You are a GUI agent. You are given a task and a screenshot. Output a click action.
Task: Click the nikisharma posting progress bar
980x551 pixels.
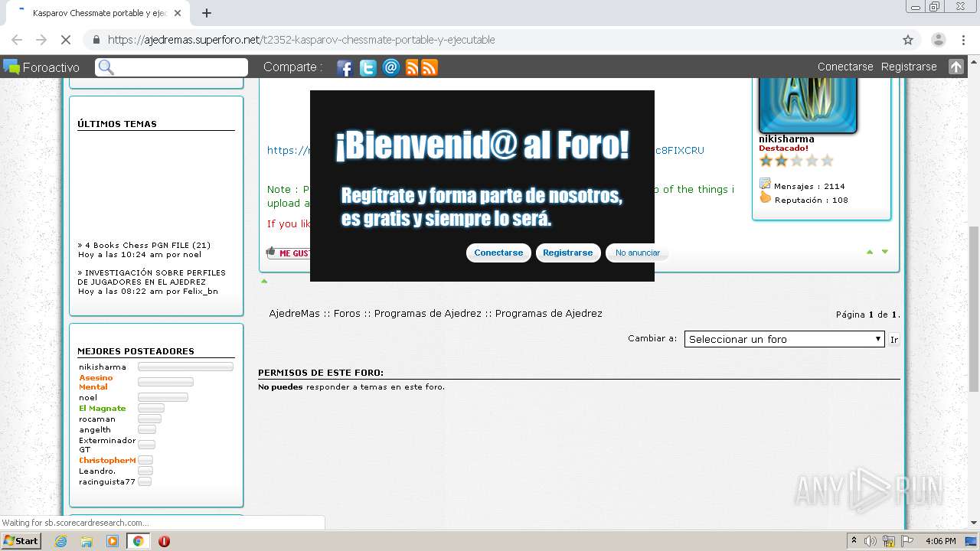185,367
